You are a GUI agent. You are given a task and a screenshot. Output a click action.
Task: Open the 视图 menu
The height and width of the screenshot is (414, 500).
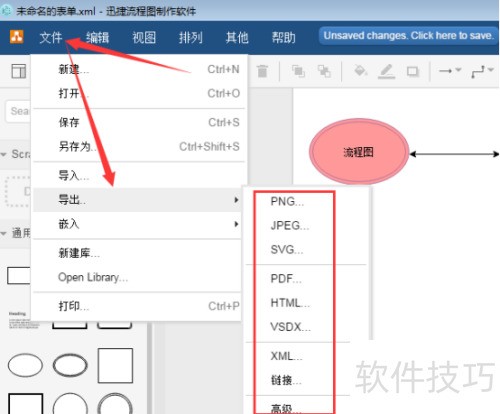(144, 37)
